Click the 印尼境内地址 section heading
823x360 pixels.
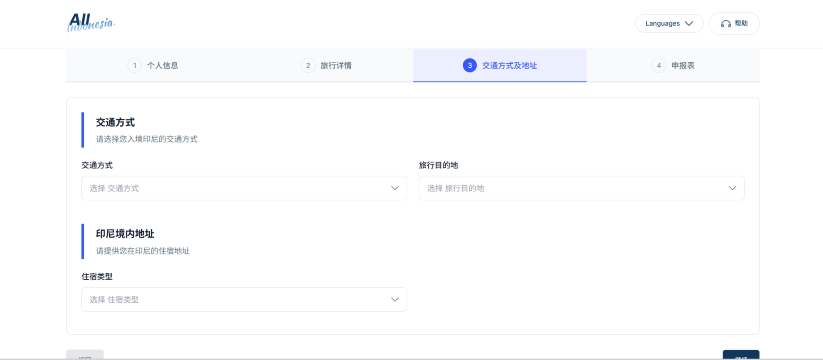tap(125, 234)
